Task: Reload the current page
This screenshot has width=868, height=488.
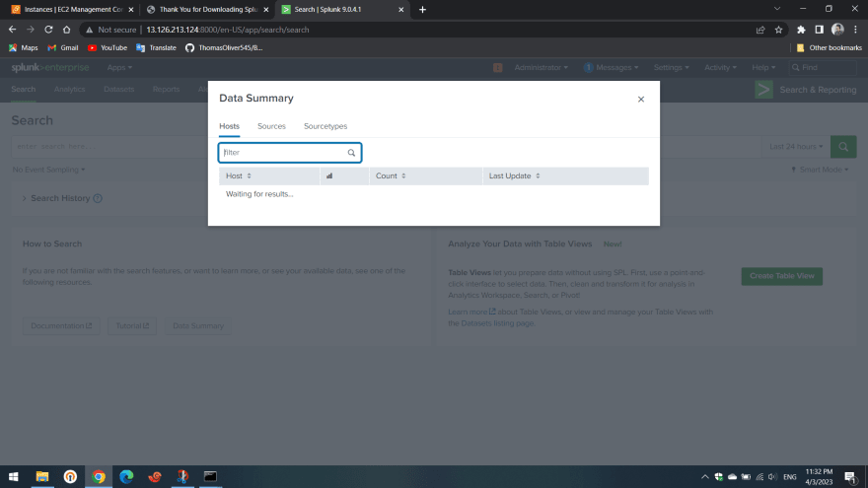Action: [x=48, y=30]
